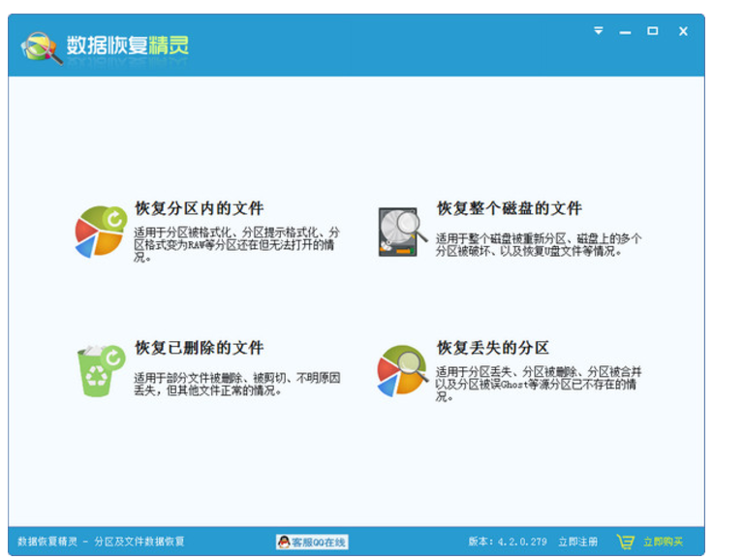Choose the green recycle bin icon
744x560 pixels.
[x=101, y=370]
